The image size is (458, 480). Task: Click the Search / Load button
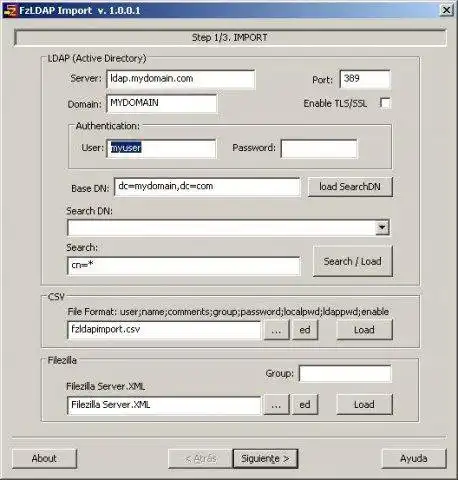pos(353,261)
